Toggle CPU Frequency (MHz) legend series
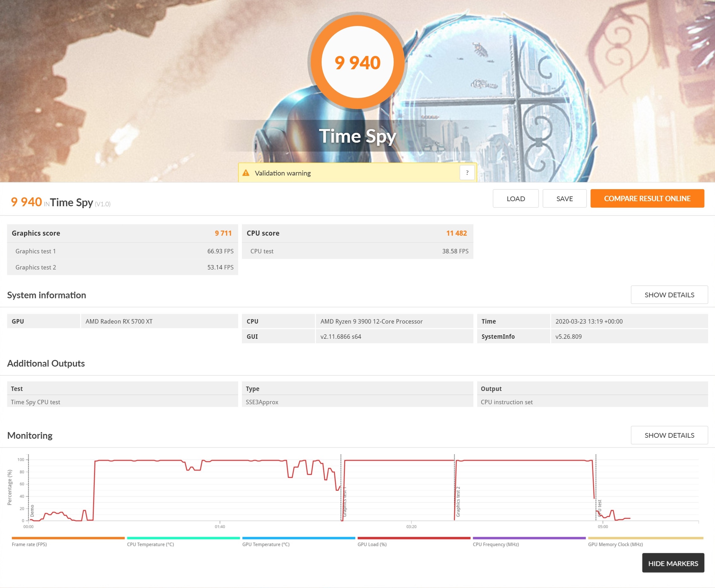The width and height of the screenshot is (715, 588). click(496, 544)
